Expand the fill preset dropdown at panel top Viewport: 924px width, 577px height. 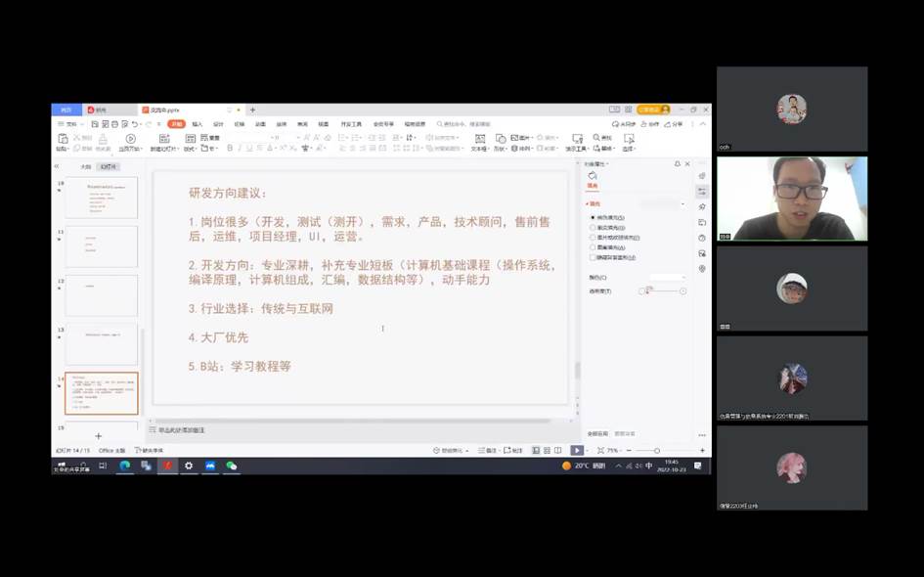coord(682,203)
